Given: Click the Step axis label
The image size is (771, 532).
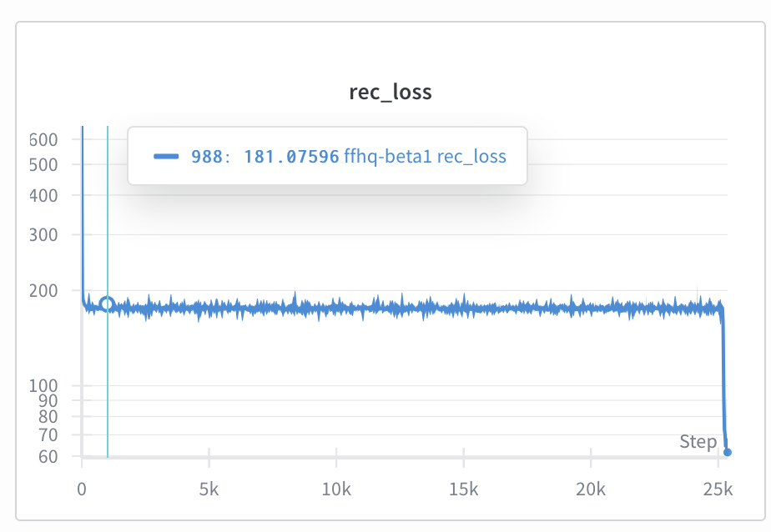Looking at the screenshot, I should pos(698,441).
